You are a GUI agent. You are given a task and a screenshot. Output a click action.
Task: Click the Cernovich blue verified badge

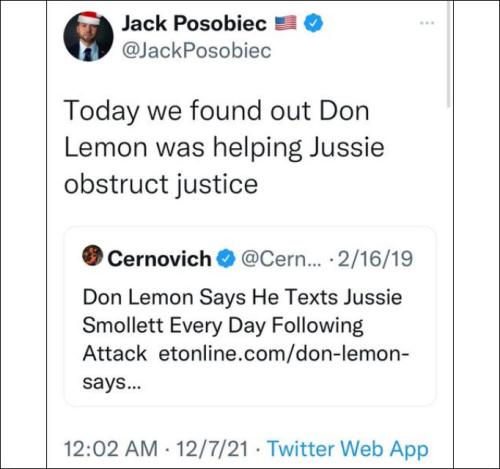click(x=226, y=259)
